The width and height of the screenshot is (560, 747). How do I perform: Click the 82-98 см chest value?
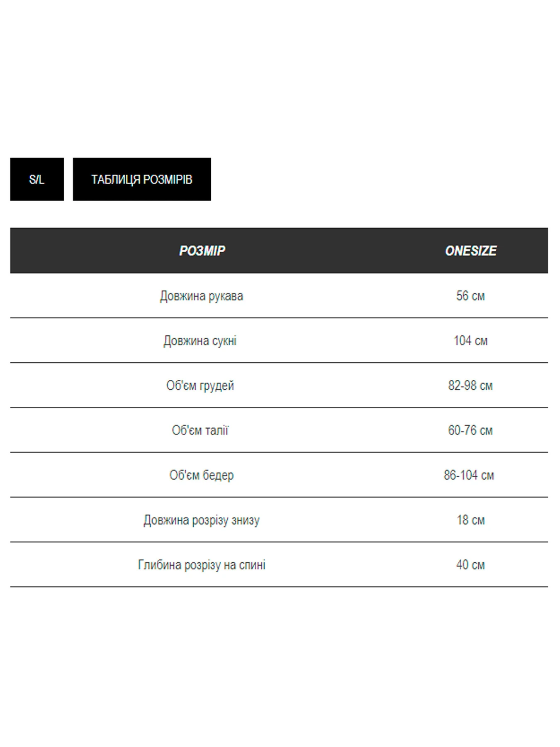[x=470, y=386]
